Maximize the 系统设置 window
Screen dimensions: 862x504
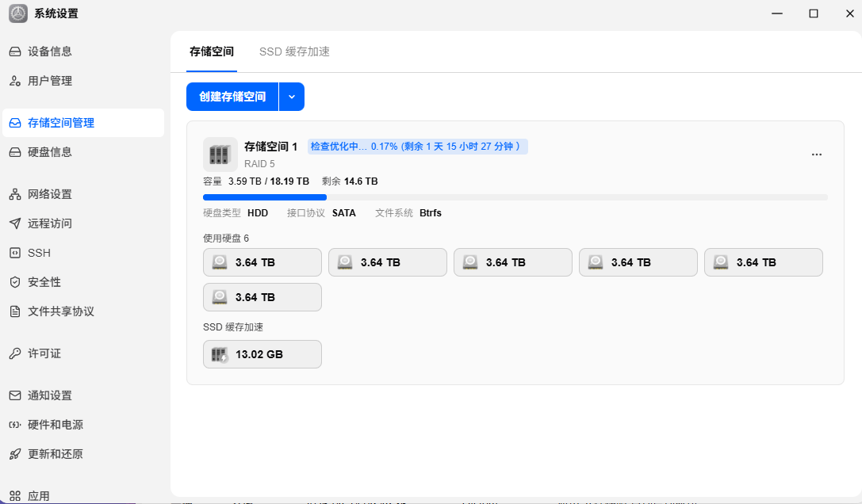coord(814,13)
